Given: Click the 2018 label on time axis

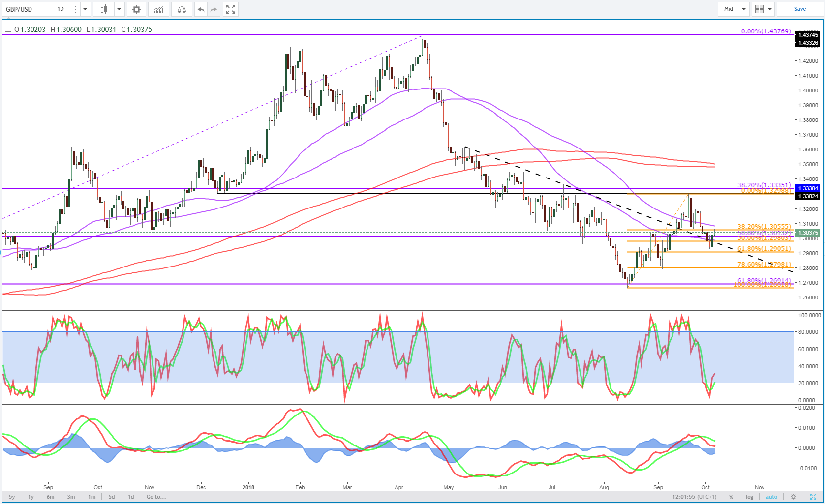Looking at the screenshot, I should coord(248,487).
